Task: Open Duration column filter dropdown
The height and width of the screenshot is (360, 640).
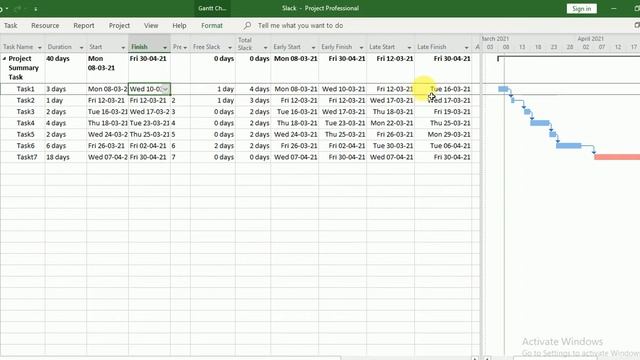Action: coord(81,47)
